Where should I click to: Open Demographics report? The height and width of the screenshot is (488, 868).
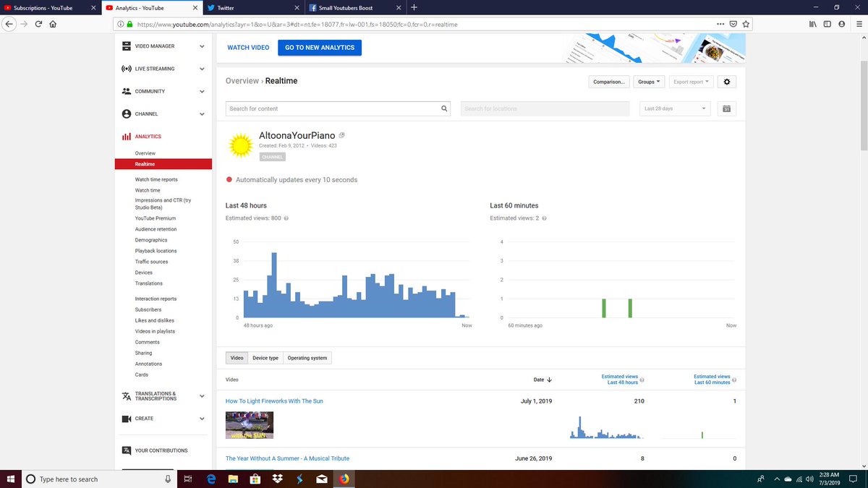(151, 240)
